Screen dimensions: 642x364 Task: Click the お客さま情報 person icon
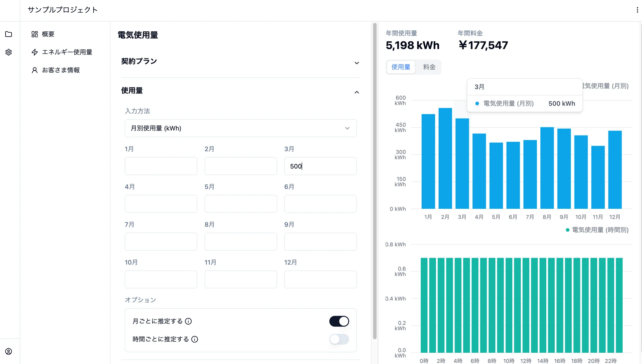click(x=34, y=70)
